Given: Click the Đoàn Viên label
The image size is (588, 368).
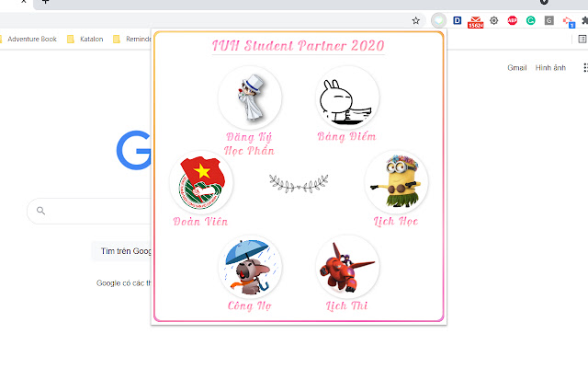Looking at the screenshot, I should coord(200,221).
